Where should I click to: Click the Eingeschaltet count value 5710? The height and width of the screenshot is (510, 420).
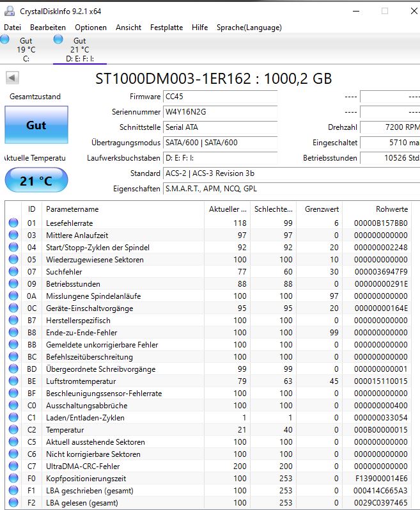pyautogui.click(x=390, y=143)
